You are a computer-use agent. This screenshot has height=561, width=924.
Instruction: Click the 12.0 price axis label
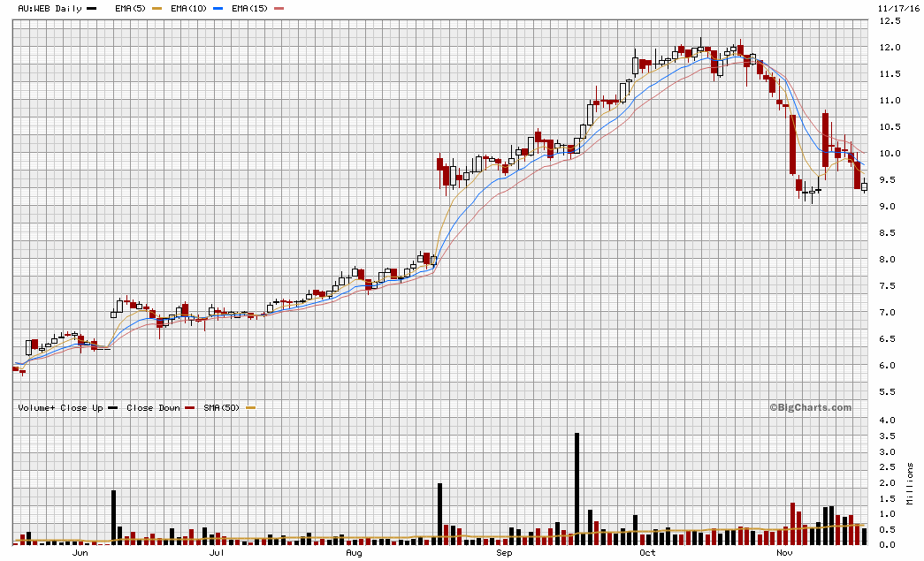[890, 47]
